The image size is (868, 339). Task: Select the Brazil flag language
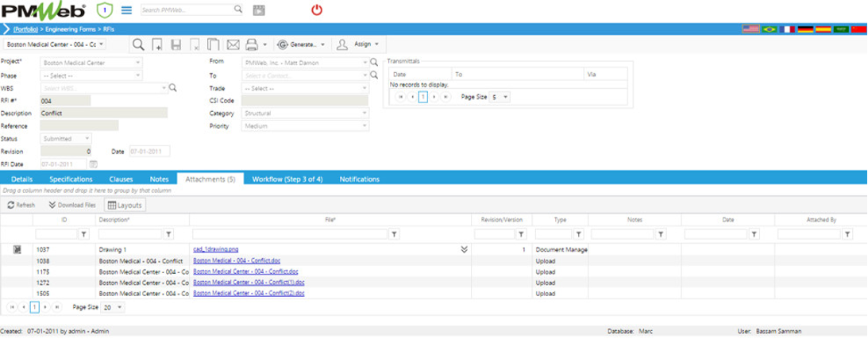click(769, 29)
